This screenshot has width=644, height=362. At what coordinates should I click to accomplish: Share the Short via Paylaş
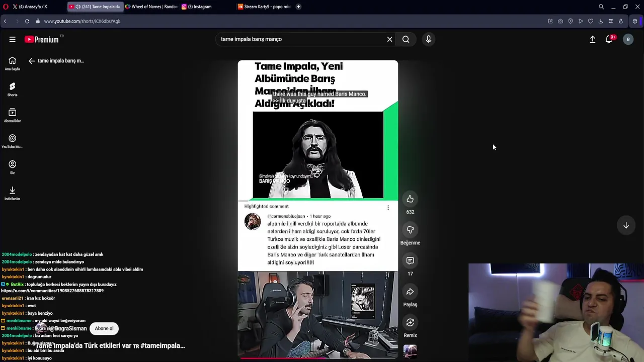click(x=410, y=292)
